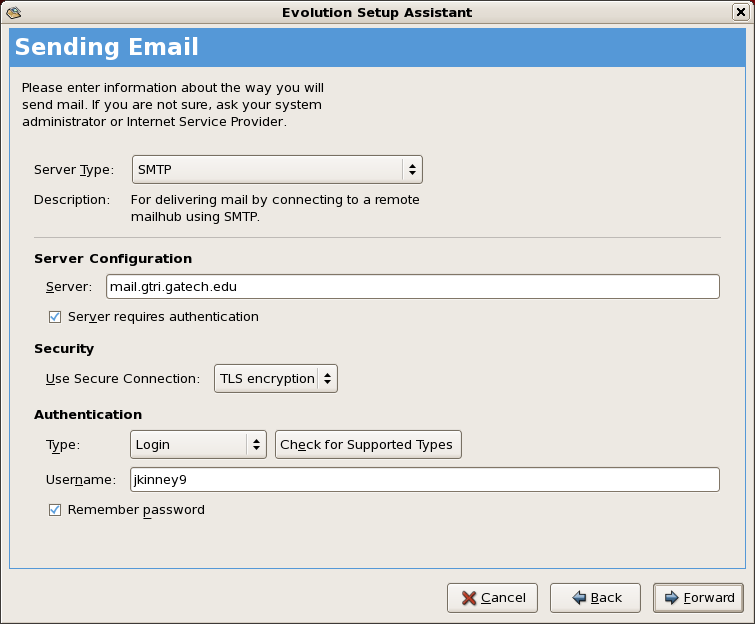Screen dimensions: 755x624
Task: Proceed using the Forward button label
Action: point(709,598)
